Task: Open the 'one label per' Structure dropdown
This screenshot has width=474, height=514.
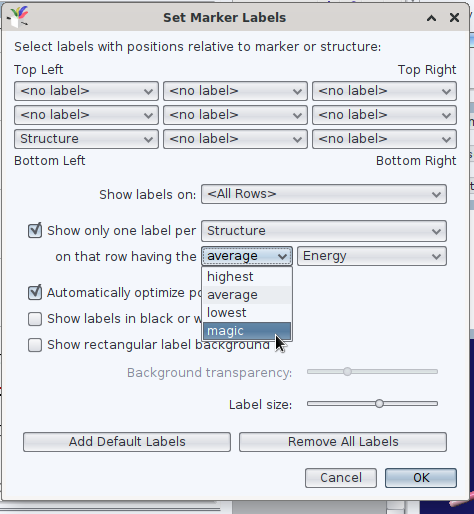Action: 324,231
